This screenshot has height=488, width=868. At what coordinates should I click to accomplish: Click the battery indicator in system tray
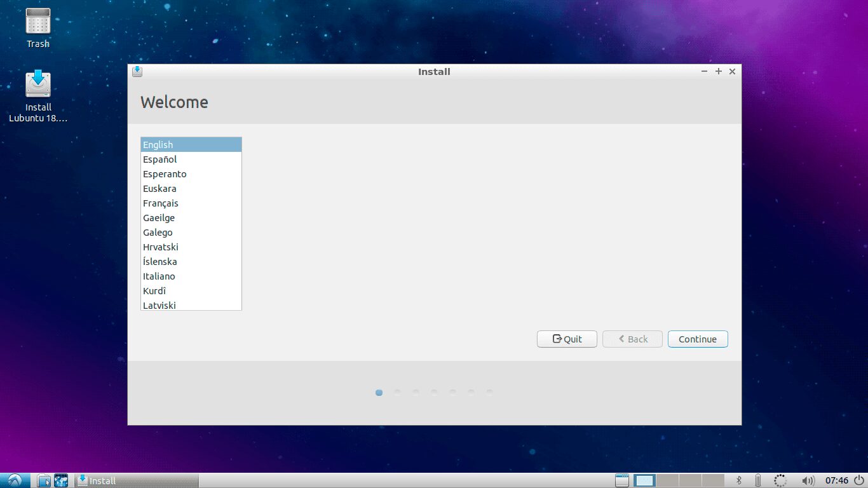pyautogui.click(x=757, y=481)
